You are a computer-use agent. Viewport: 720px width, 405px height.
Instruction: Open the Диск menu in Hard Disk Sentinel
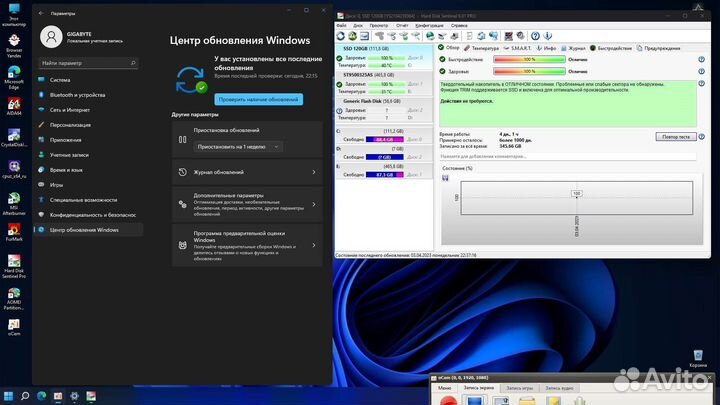click(358, 26)
